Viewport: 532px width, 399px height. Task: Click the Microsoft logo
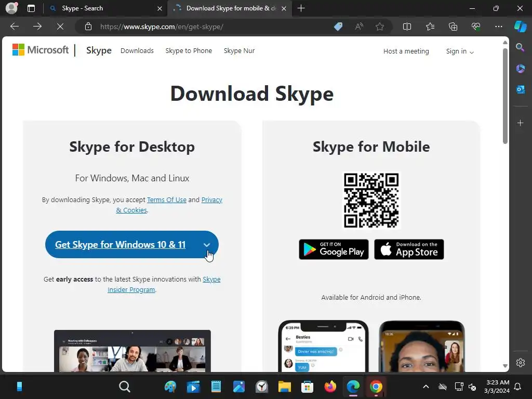(41, 50)
